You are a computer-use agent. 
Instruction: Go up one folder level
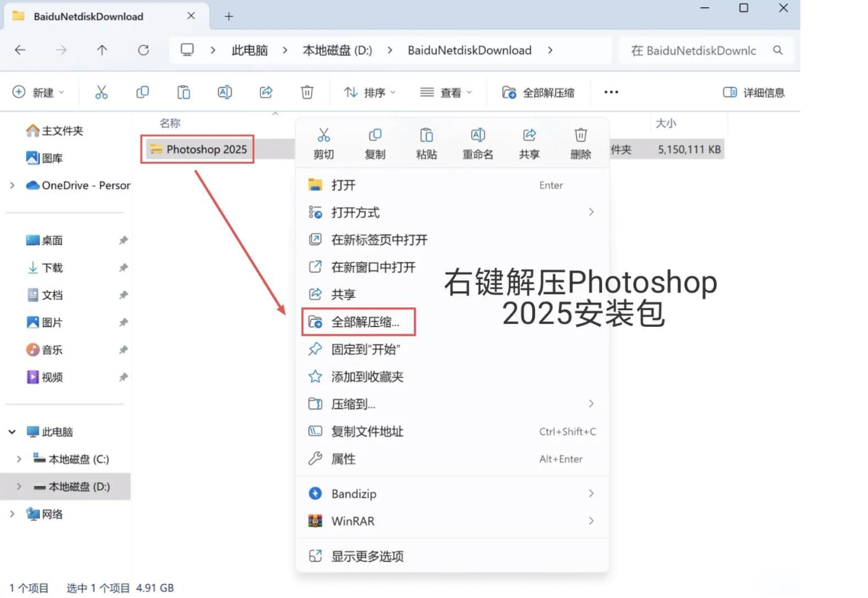(102, 50)
